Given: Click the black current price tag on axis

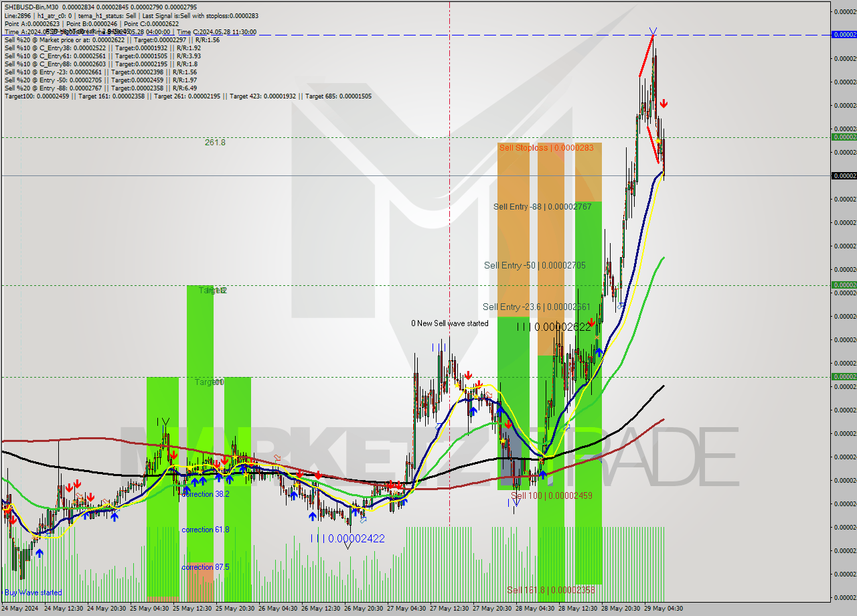Looking at the screenshot, I should (844, 175).
